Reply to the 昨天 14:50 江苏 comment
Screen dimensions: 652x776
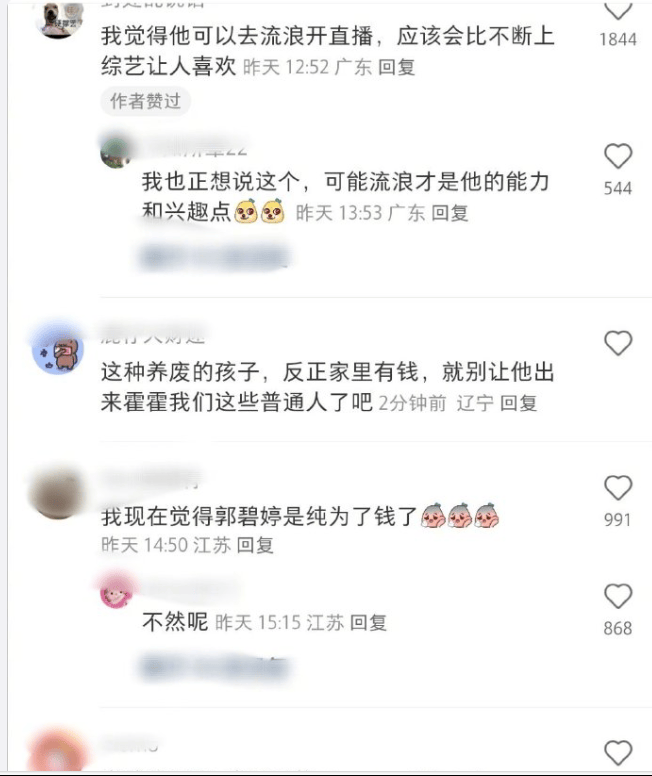click(254, 545)
